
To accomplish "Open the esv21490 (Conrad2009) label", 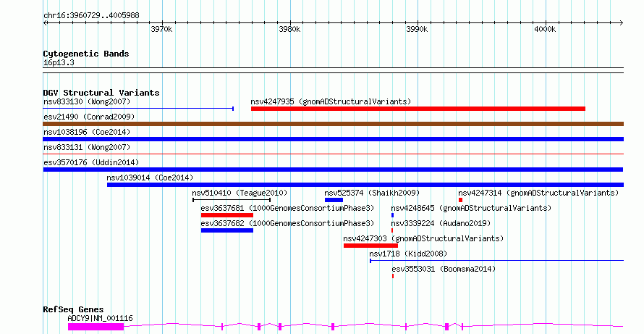I will pos(89,117).
